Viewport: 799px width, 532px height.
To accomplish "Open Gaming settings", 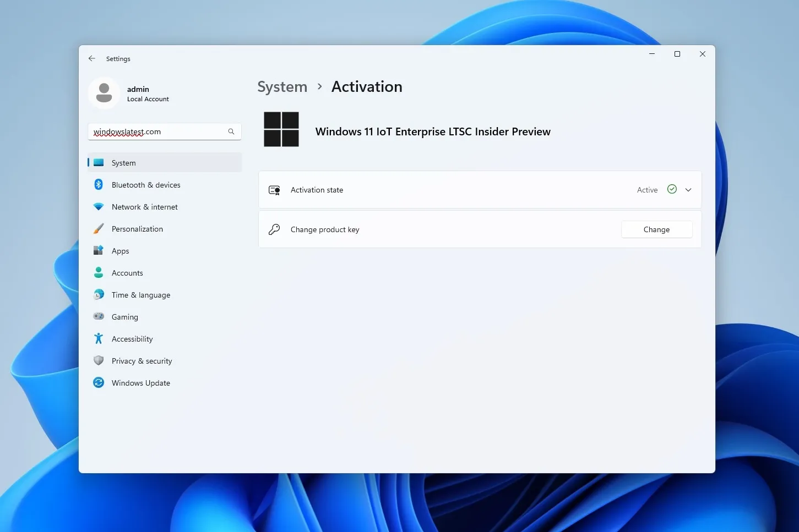I will [124, 316].
